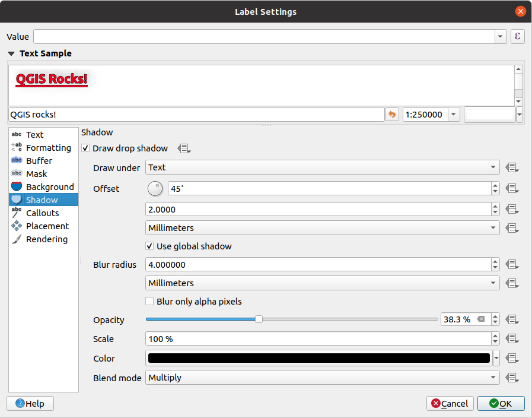Screen dimensions: 532x418
Task: Enable Blur only alpha pixels
Action: [x=150, y=302]
